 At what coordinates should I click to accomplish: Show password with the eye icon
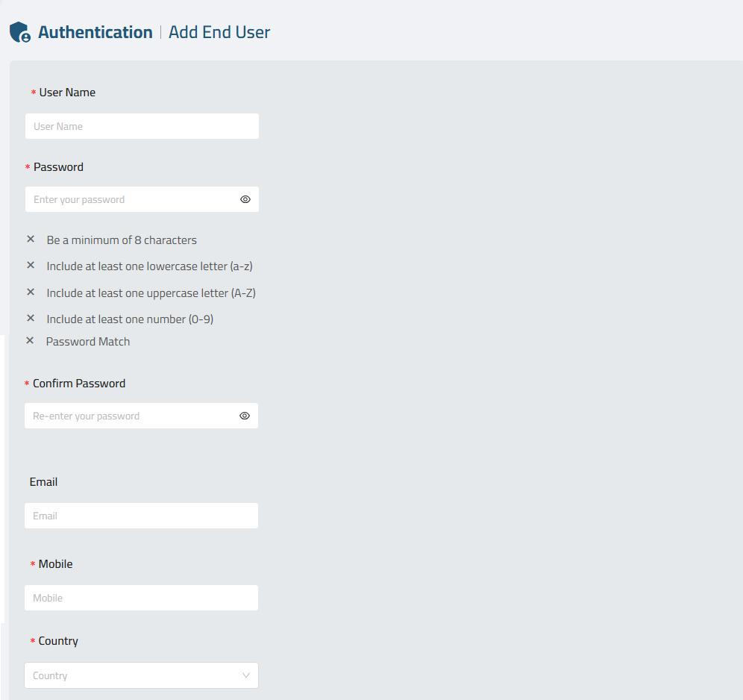coord(245,199)
